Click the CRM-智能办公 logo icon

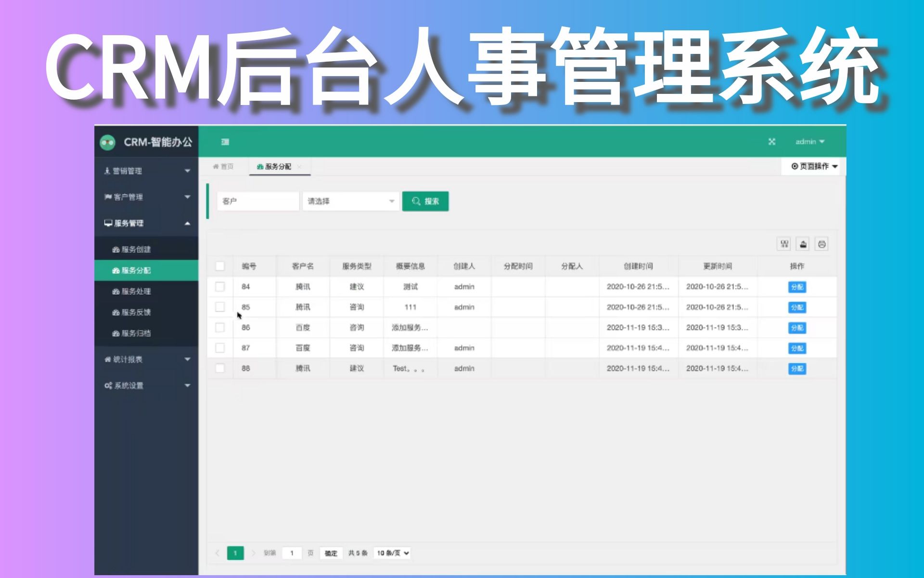(x=108, y=142)
